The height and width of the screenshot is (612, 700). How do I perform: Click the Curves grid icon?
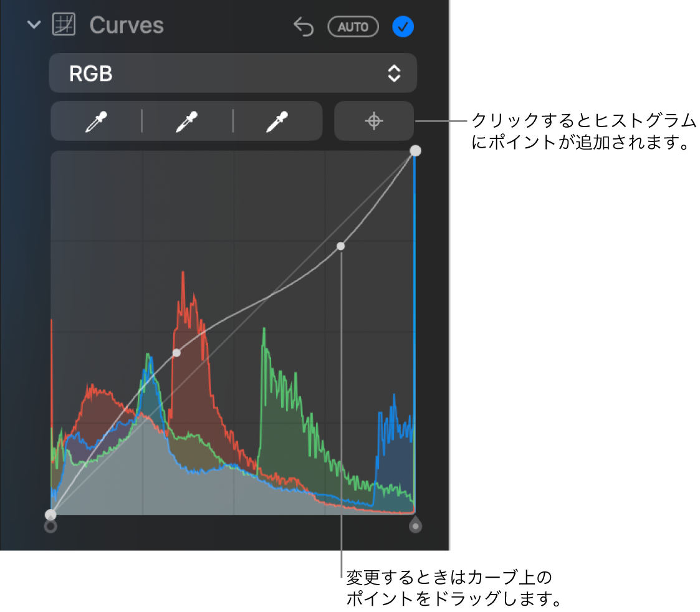tap(64, 24)
